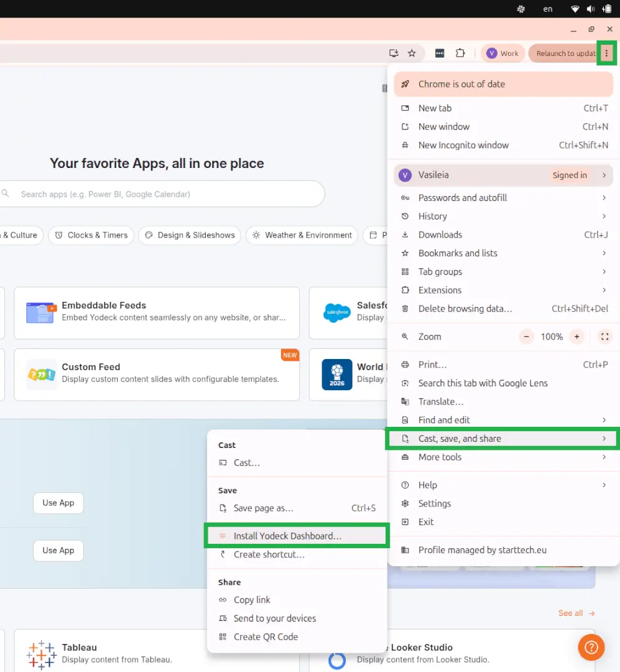The image size is (620, 672).
Task: Select Cast… in the submenu
Action: (x=297, y=462)
